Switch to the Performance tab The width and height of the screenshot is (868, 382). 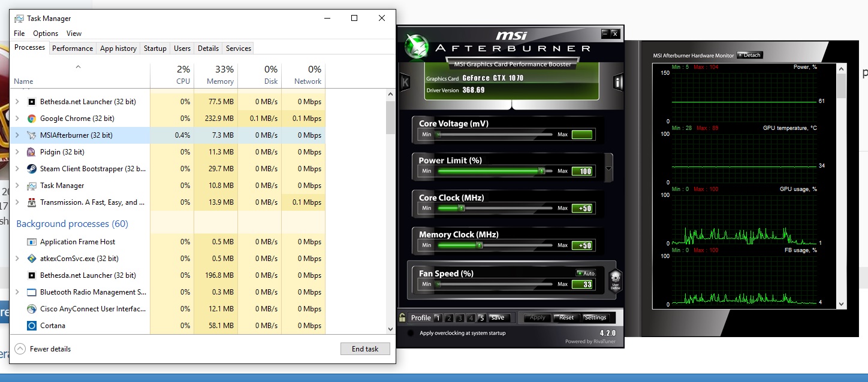pos(73,48)
